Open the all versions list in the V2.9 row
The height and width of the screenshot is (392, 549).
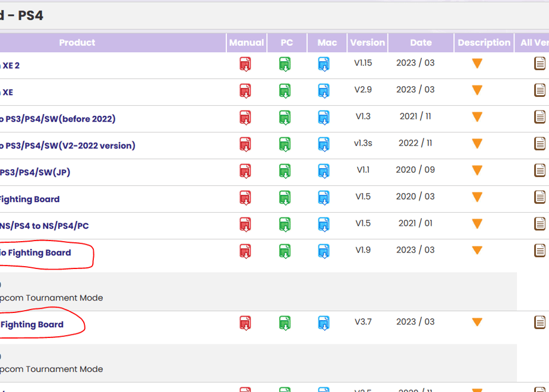(x=540, y=90)
